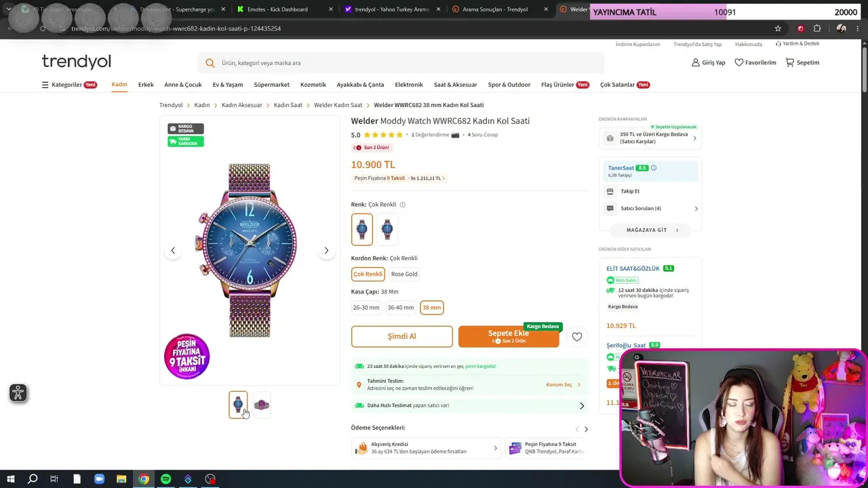The height and width of the screenshot is (488, 868).
Task: Select the first watch gallery thumbnail
Action: 238,405
